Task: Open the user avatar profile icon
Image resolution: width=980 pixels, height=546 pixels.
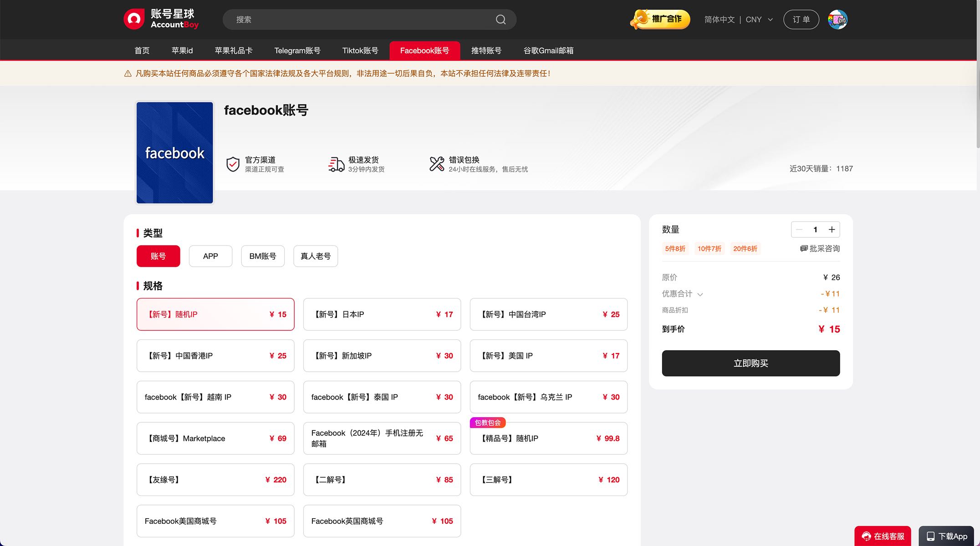Action: (x=837, y=20)
